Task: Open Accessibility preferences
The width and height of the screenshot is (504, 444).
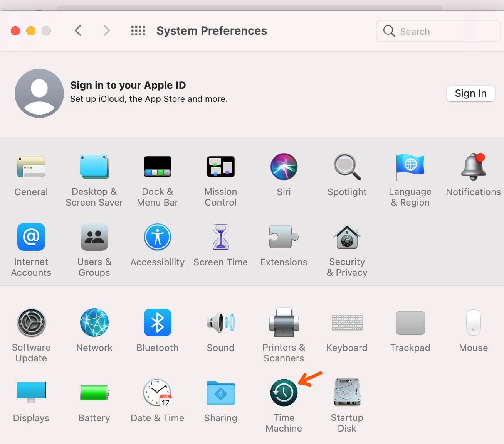Action: click(158, 237)
